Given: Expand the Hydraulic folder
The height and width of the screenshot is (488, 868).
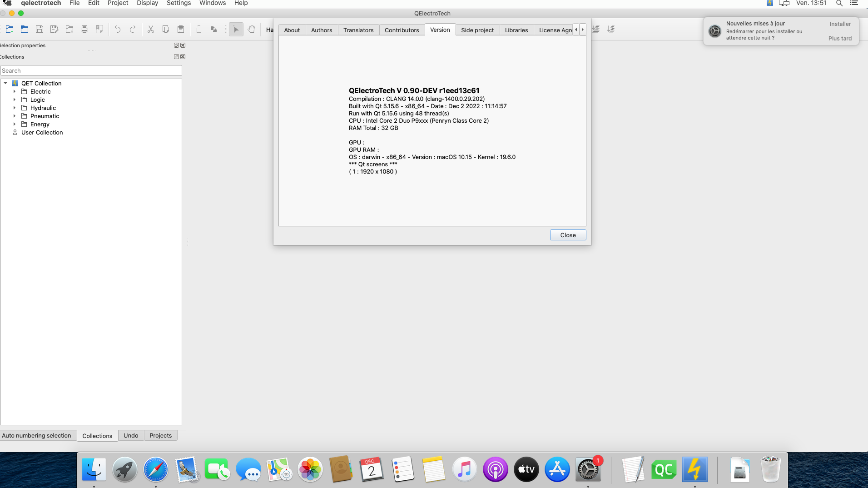Looking at the screenshot, I should tap(15, 108).
